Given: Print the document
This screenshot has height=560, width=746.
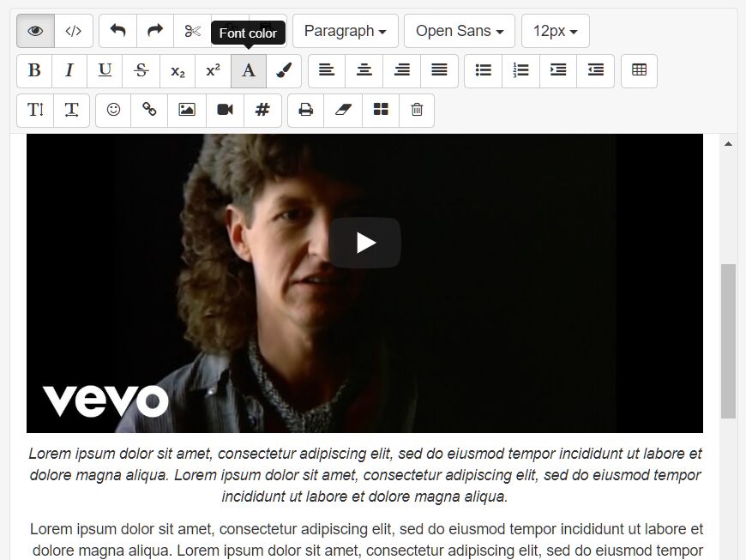Looking at the screenshot, I should coord(306,110).
